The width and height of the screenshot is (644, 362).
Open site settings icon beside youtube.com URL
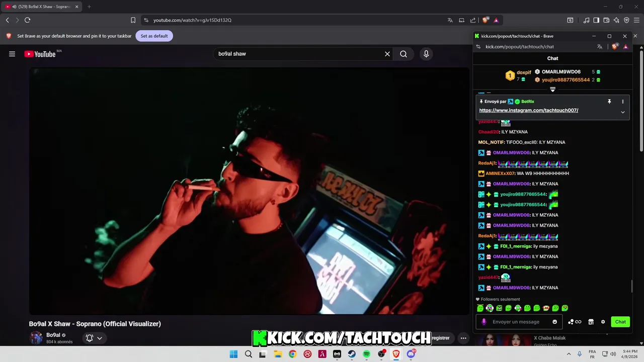pyautogui.click(x=146, y=20)
